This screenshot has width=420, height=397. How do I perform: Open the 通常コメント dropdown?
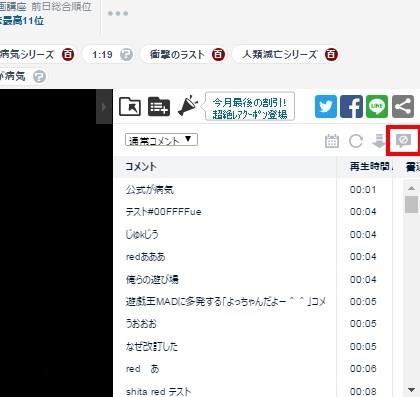click(161, 140)
